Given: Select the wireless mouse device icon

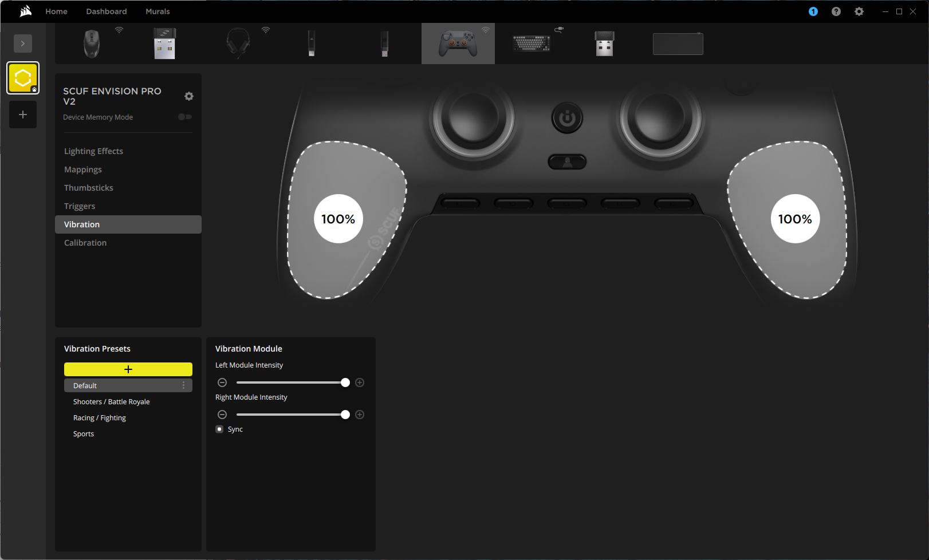Looking at the screenshot, I should coord(92,44).
